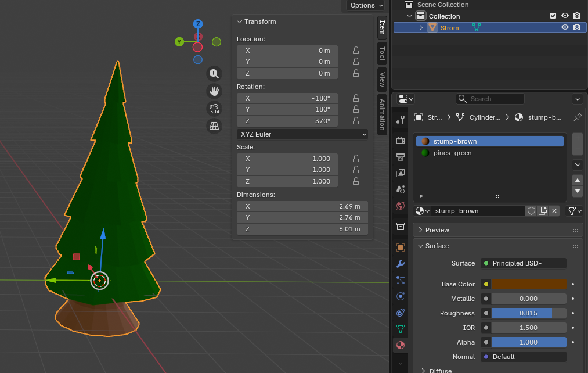588x373 pixels.
Task: Click the Base Color brown swatch
Action: (x=528, y=284)
